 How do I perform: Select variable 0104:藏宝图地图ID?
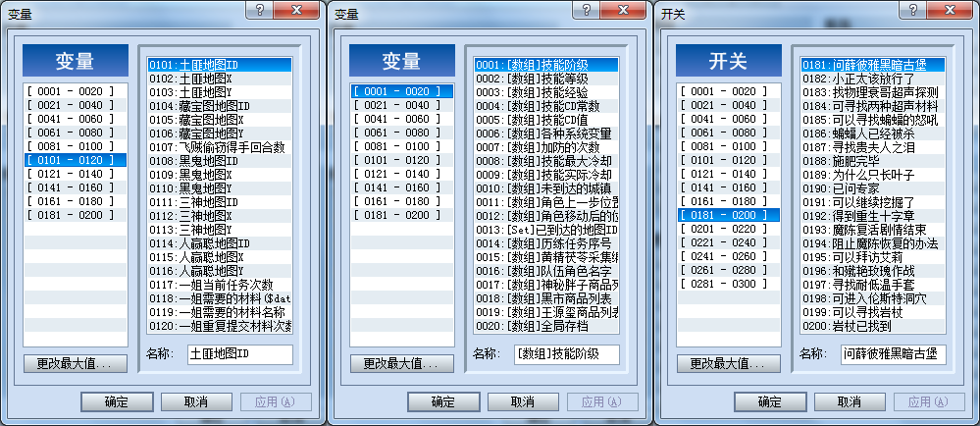[x=220, y=106]
